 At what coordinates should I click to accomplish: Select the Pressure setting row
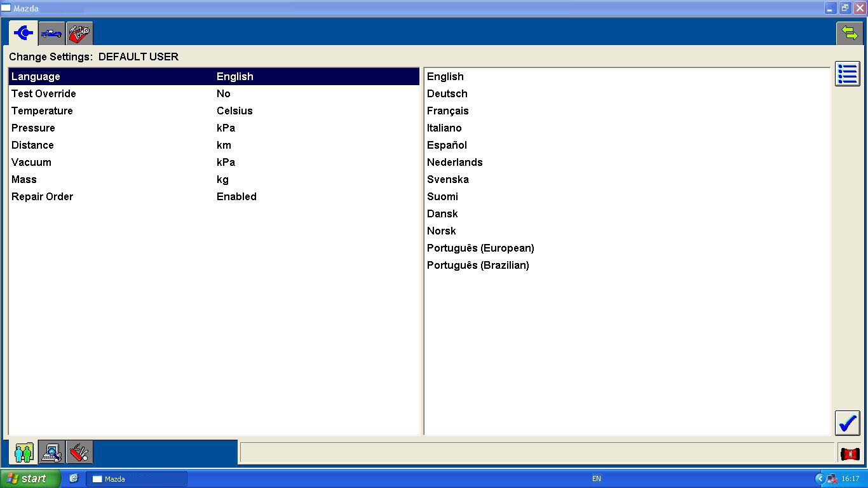tap(214, 128)
